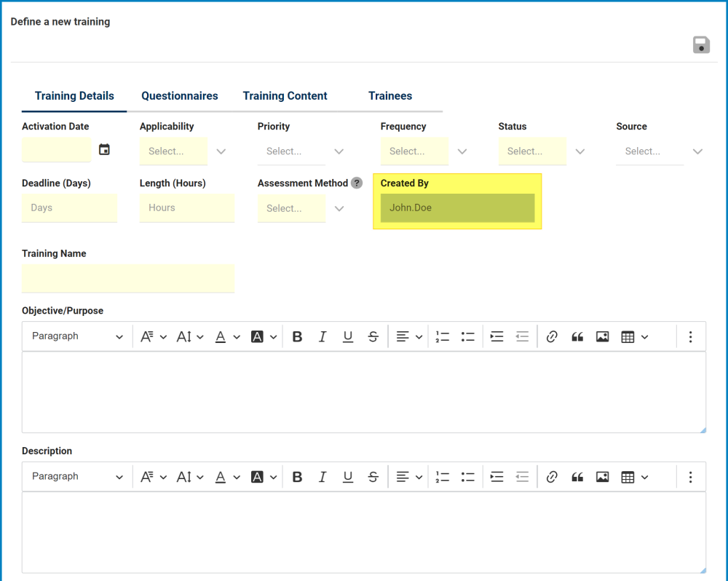Switch to the Questionnaires tab
The height and width of the screenshot is (581, 728).
tap(179, 95)
